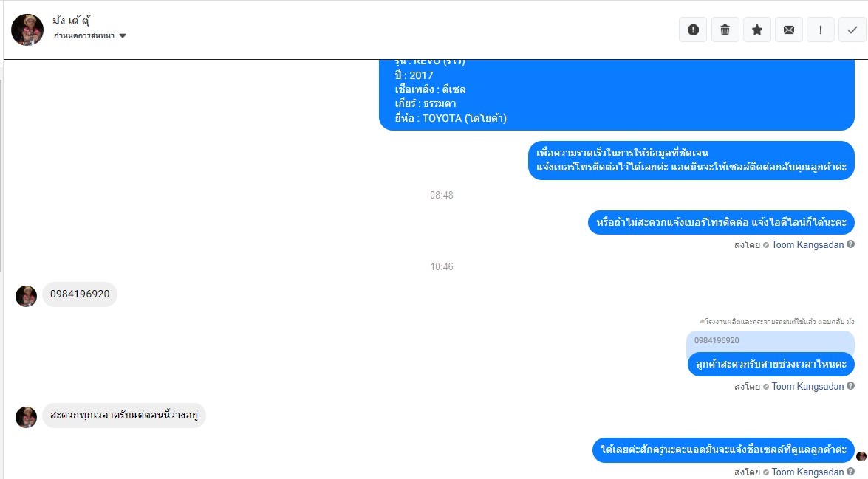Click the quoted reply preview 0984196920
The width and height of the screenshot is (868, 479).
click(x=770, y=341)
